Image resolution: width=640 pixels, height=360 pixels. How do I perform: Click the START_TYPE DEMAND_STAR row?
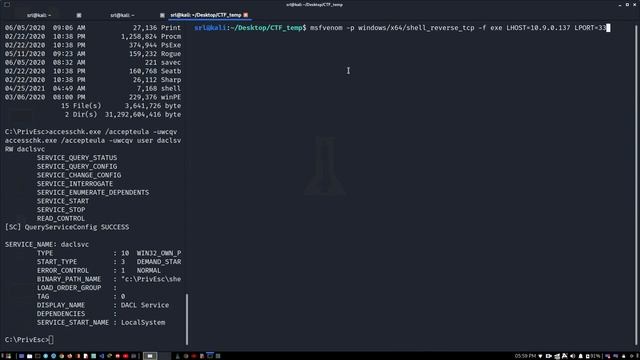[x=109, y=262]
